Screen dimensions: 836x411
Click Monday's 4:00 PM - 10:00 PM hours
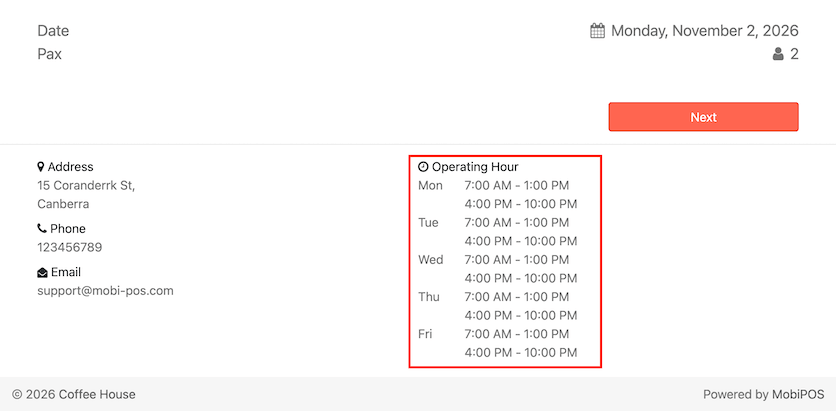521,204
